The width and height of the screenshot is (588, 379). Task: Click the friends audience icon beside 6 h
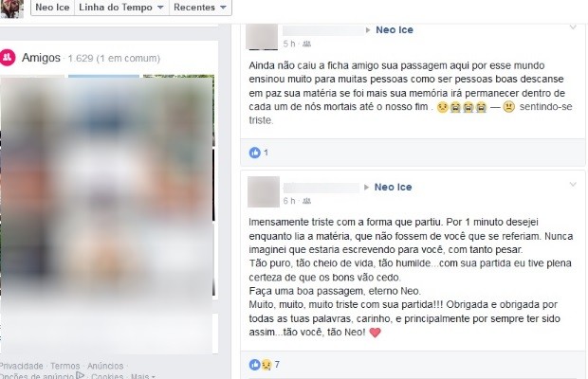tap(306, 201)
